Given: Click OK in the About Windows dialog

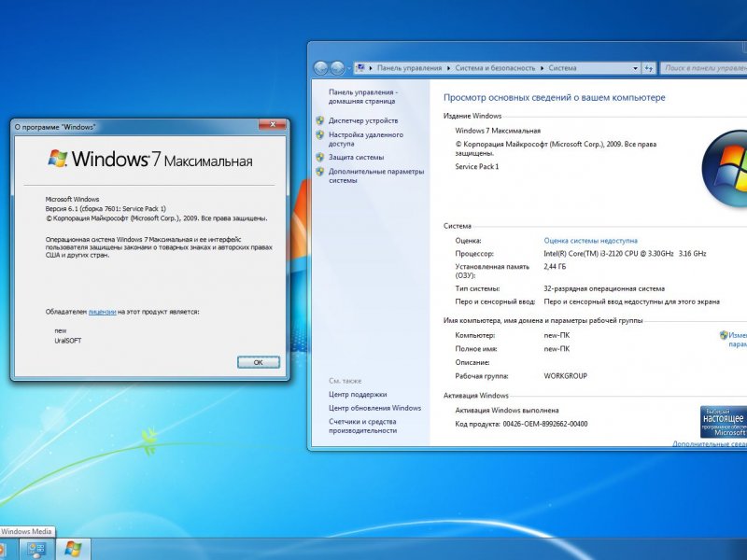Looking at the screenshot, I should (x=259, y=362).
